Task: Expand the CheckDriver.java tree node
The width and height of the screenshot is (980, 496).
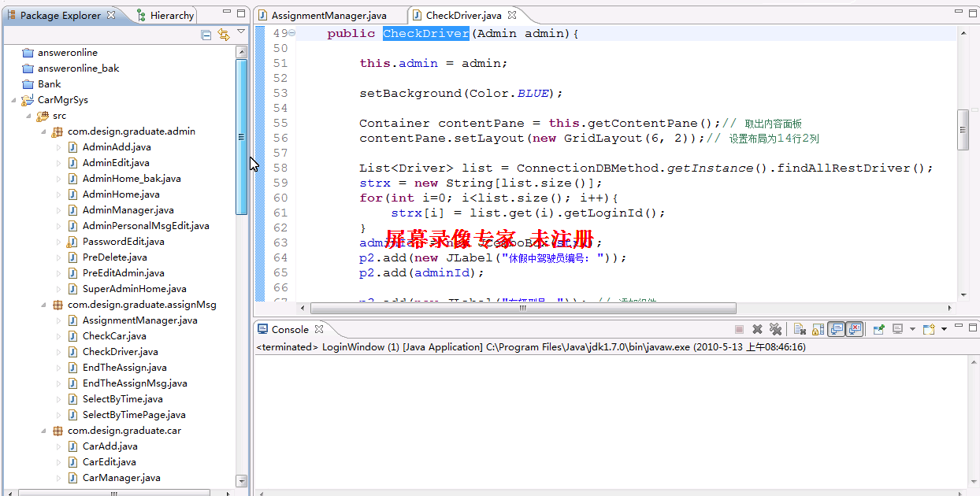Action: pos(58,352)
